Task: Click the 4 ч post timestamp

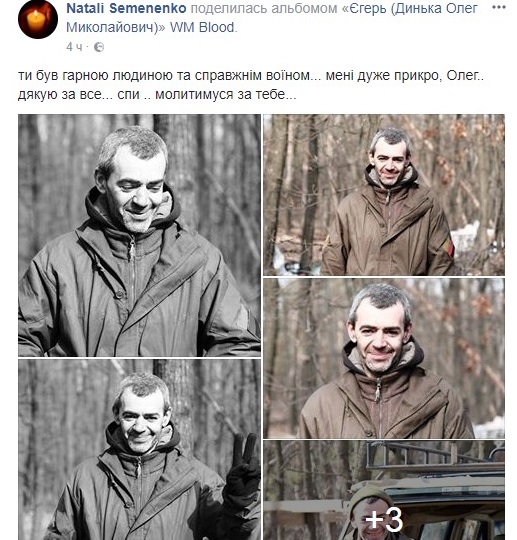Action: [74, 47]
